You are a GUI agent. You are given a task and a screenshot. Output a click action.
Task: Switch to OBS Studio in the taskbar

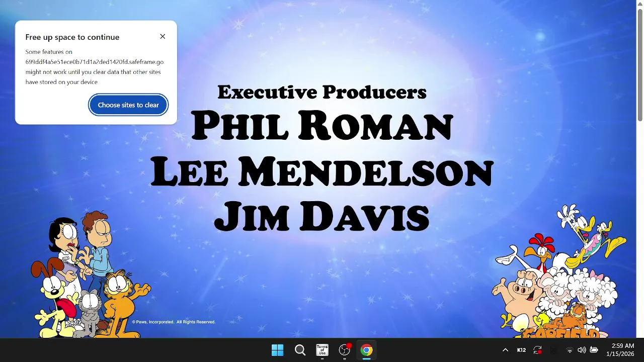pyautogui.click(x=345, y=350)
